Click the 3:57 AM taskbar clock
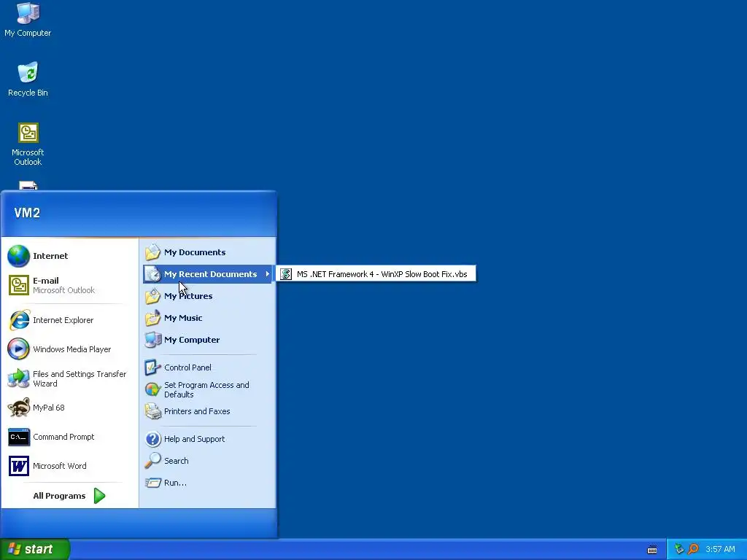The height and width of the screenshot is (560, 747). (720, 549)
